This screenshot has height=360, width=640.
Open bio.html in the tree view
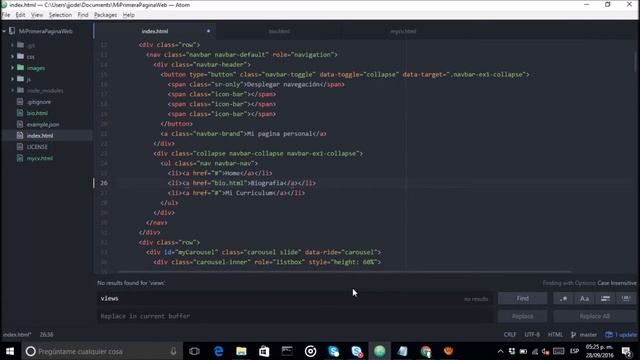tap(37, 113)
